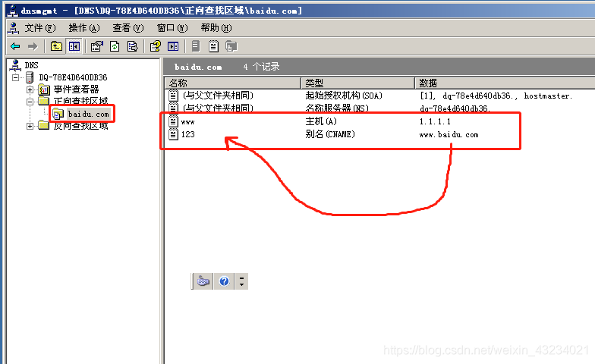Click the new zone toolbar icon
595x364 pixels.
tap(231, 46)
